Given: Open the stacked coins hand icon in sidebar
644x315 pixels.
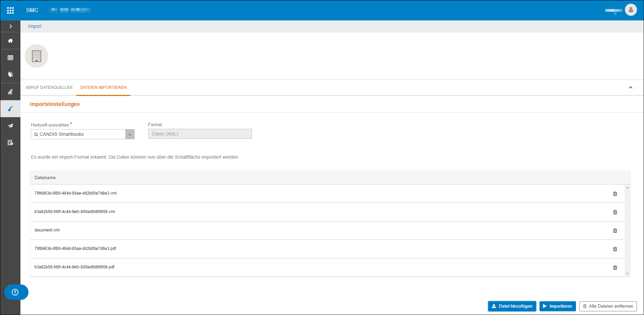Looking at the screenshot, I should (x=10, y=92).
